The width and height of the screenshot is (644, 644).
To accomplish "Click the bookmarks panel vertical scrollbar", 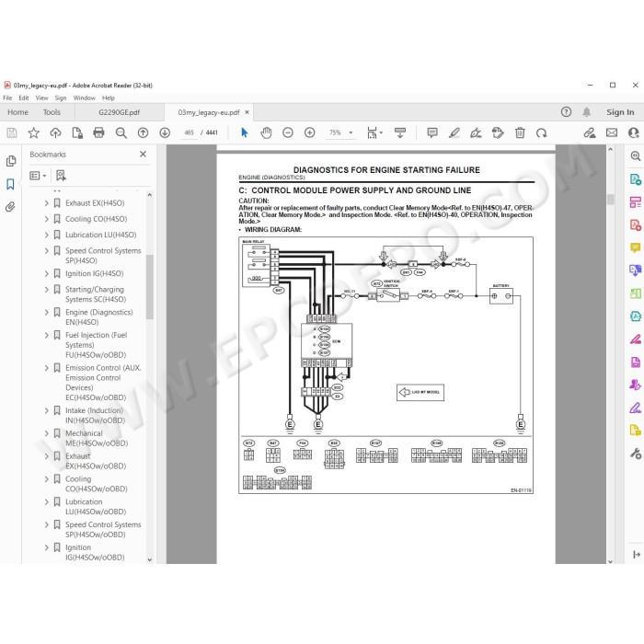I will tap(149, 286).
